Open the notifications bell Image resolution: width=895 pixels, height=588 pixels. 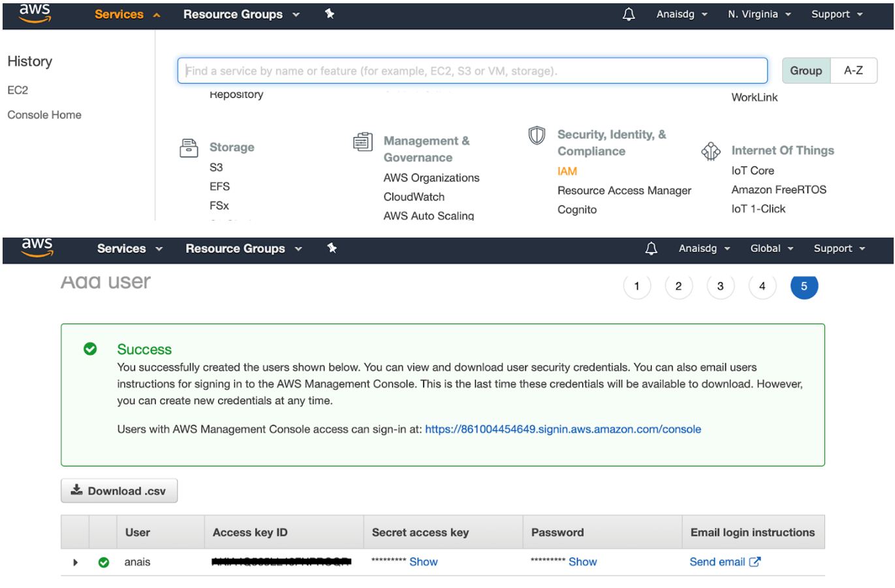(x=628, y=14)
